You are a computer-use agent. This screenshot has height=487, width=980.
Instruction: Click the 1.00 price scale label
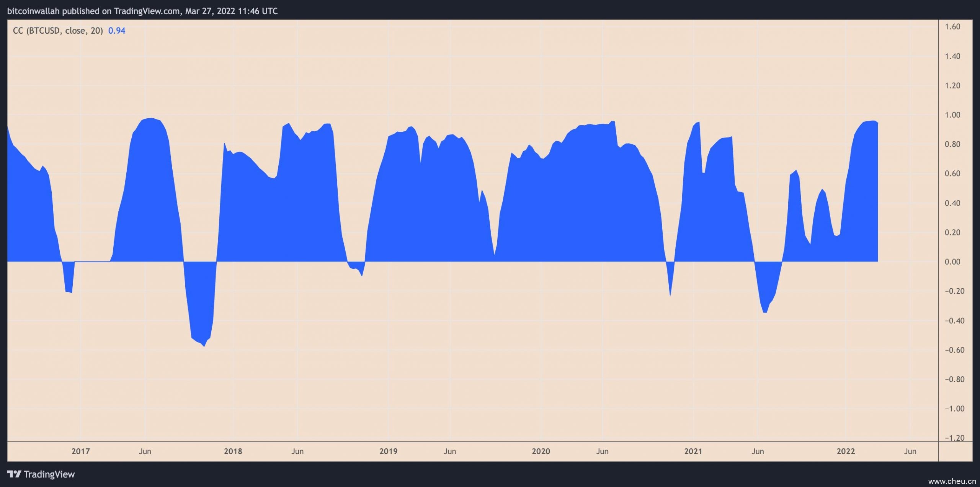(x=952, y=115)
